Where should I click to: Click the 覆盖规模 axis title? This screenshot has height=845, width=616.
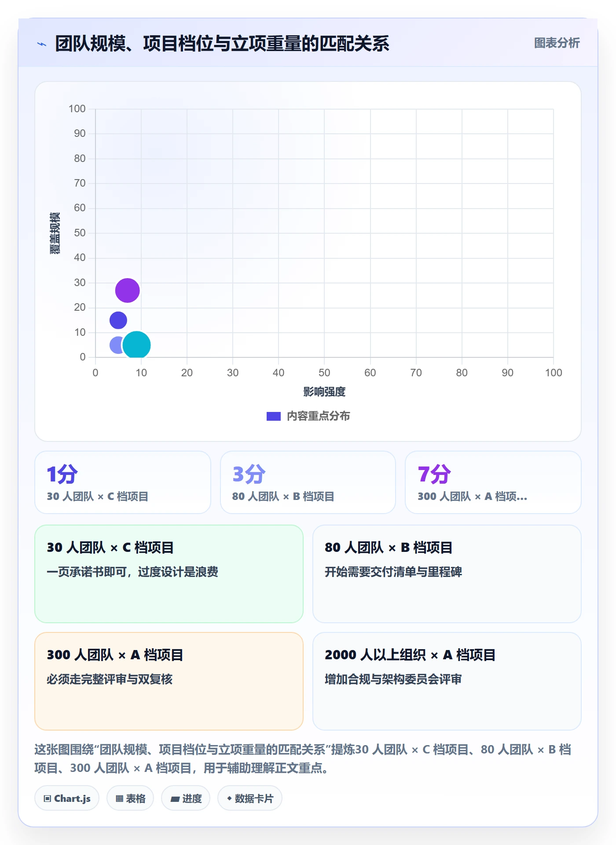point(55,233)
